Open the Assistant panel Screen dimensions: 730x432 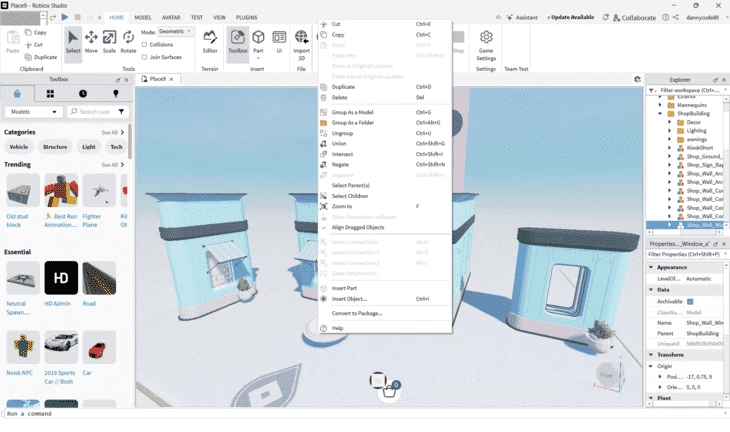521,17
